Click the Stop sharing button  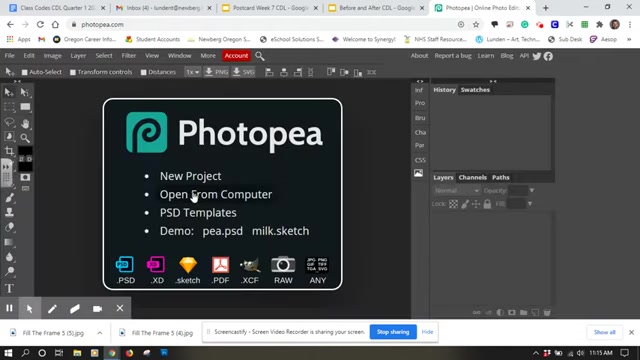pos(393,332)
